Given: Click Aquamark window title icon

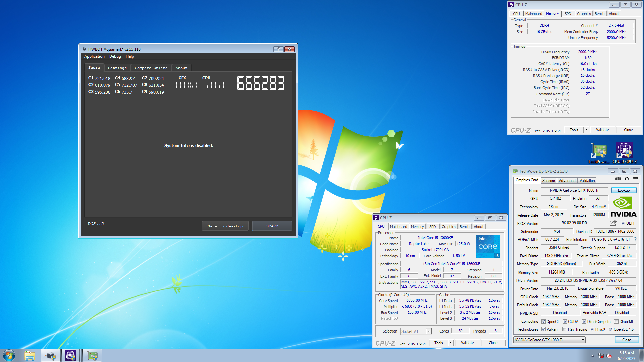Looking at the screenshot, I should (84, 49).
